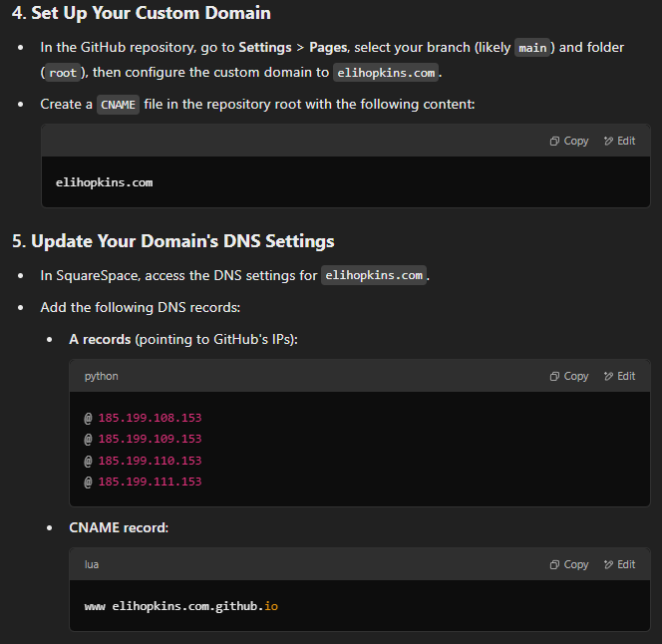Click the 'lua' language label
Viewport: 662px width, 644px height.
coord(92,564)
